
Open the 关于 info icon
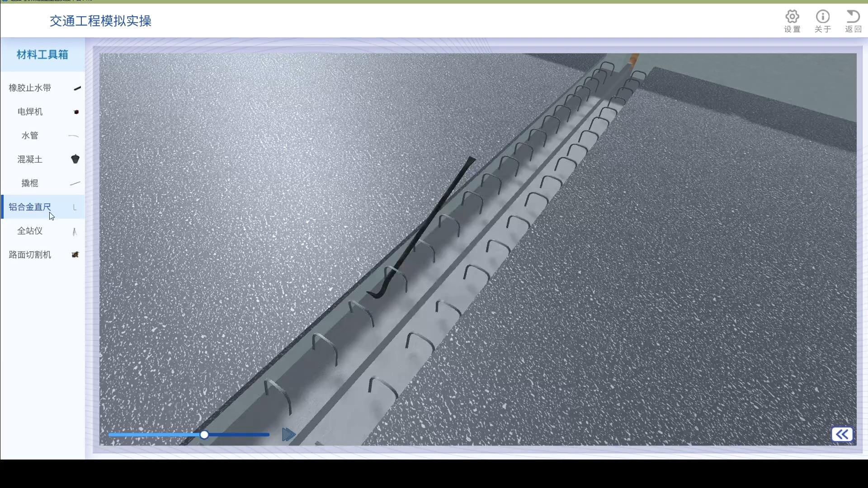coord(823,17)
